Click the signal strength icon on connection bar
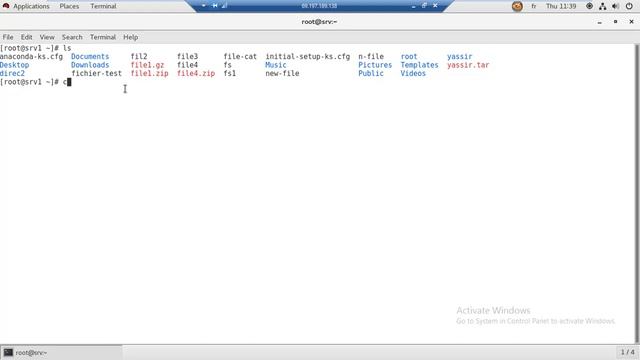 click(224, 6)
